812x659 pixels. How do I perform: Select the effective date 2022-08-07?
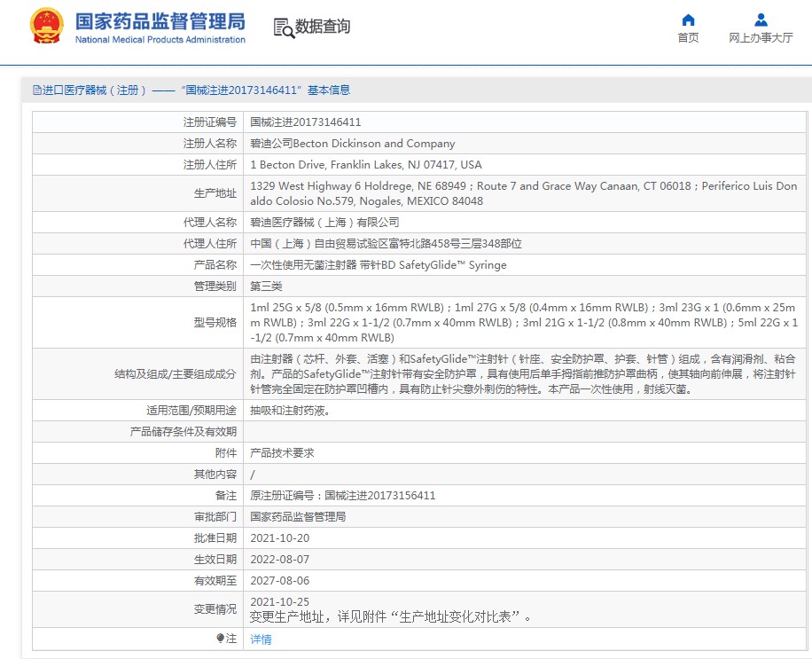tap(279, 560)
